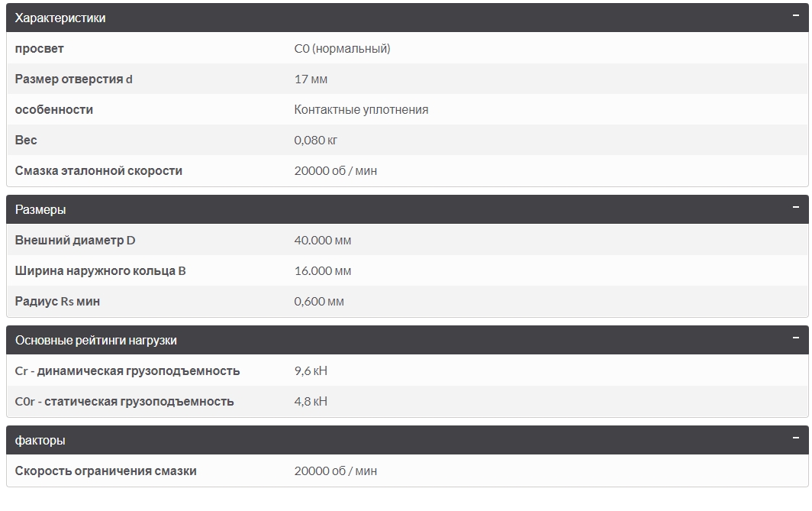
Task: Click the Характеристики panel header
Action: click(407, 18)
